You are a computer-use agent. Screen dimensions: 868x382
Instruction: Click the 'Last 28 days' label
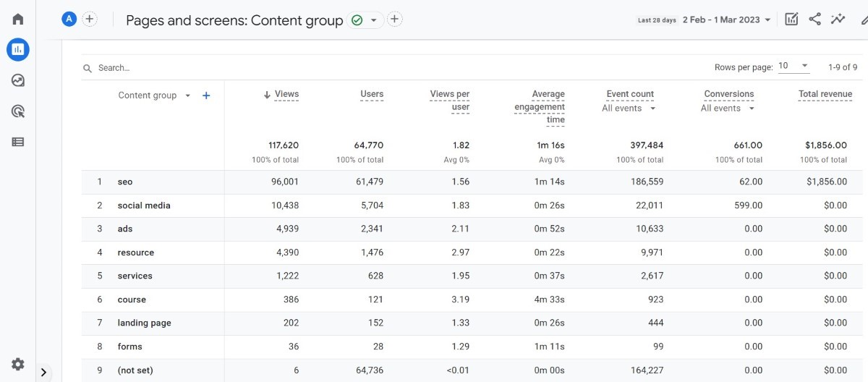(657, 20)
